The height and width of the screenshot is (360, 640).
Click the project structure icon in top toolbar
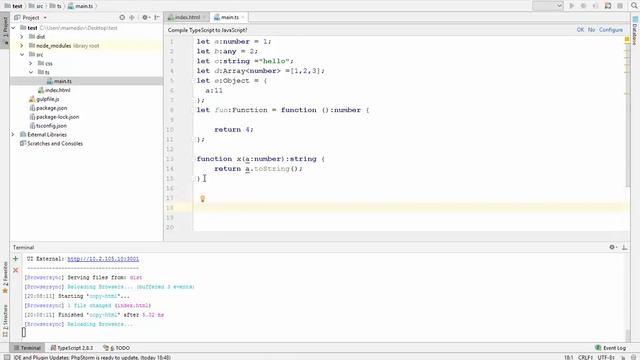tap(608, 6)
